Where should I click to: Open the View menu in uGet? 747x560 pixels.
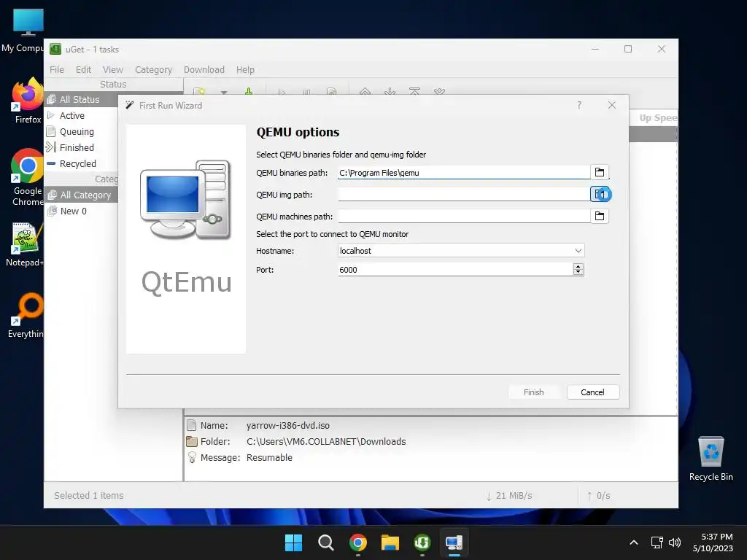(113, 69)
